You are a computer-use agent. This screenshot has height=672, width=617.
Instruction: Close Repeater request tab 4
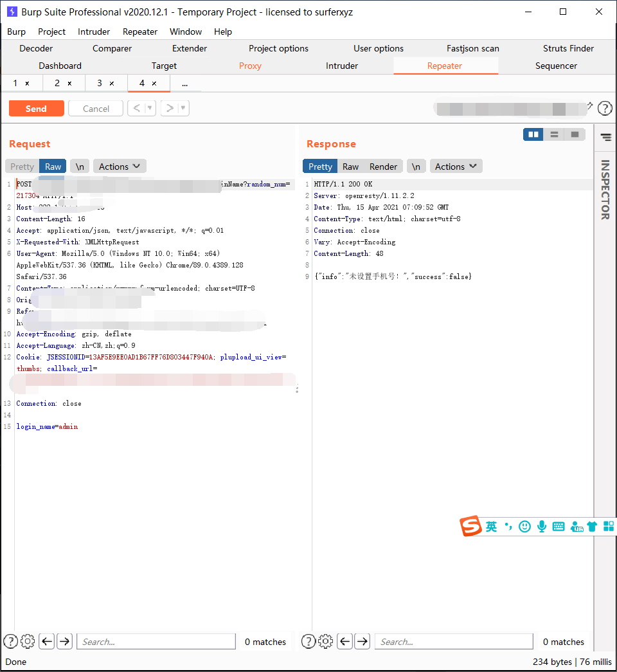(x=154, y=84)
